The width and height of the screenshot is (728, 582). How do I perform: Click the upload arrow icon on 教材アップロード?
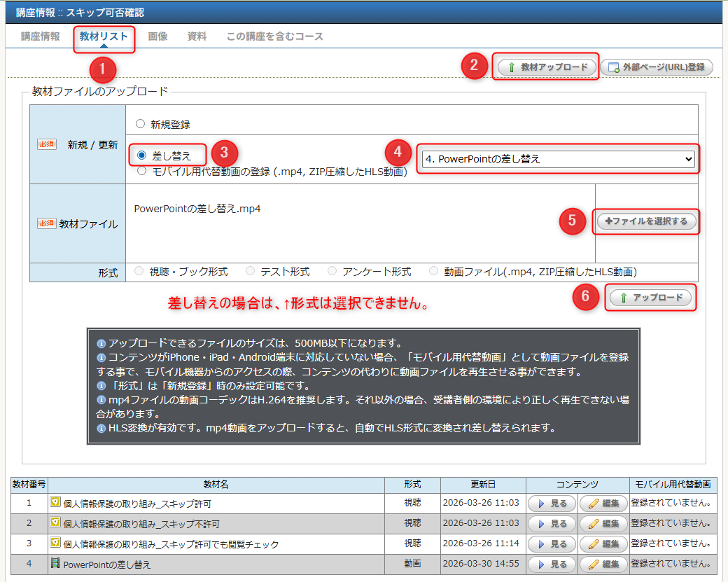(x=511, y=67)
